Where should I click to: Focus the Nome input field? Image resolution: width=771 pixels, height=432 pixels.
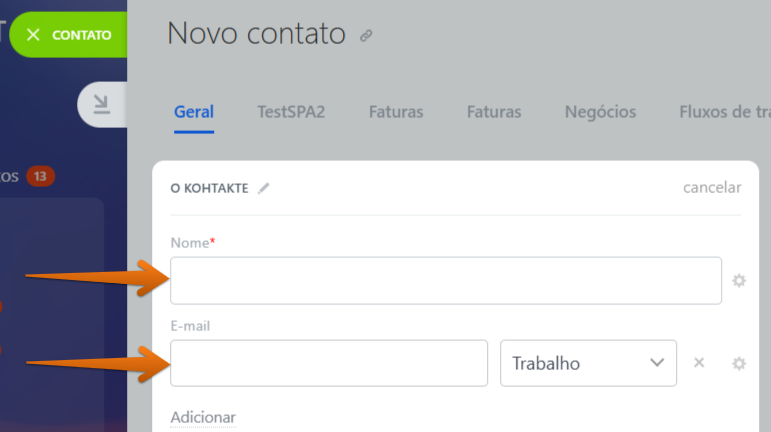point(446,281)
